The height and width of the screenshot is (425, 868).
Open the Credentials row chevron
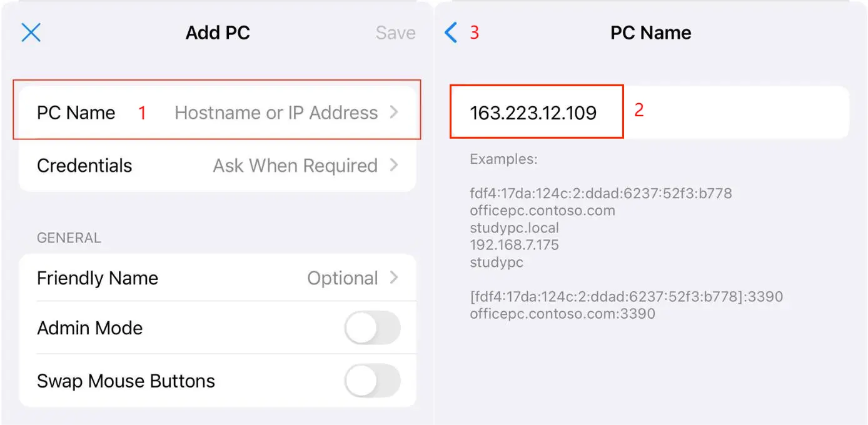[x=394, y=166]
